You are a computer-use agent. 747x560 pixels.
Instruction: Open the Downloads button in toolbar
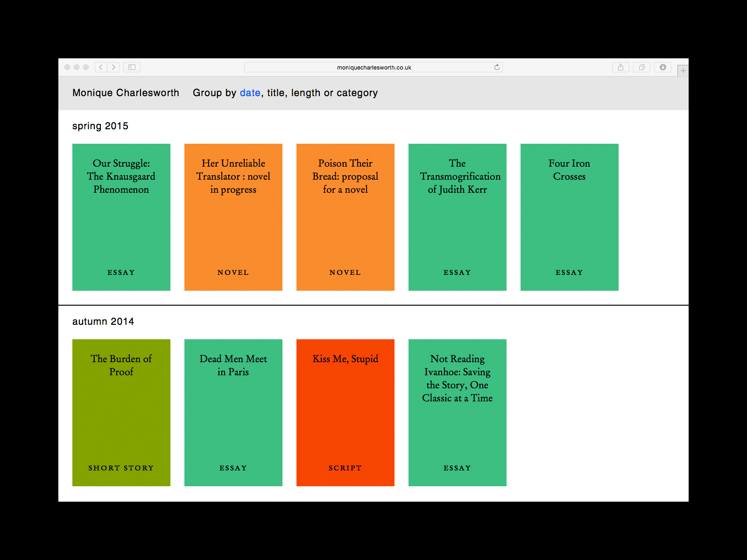click(x=662, y=67)
